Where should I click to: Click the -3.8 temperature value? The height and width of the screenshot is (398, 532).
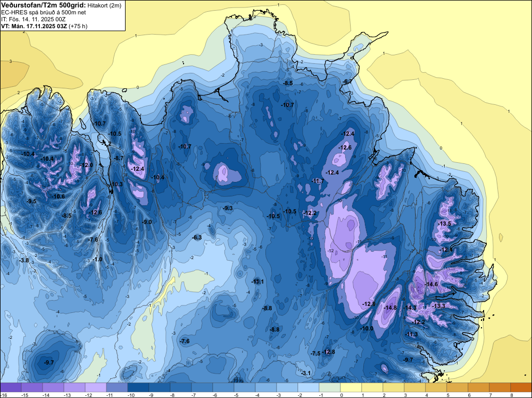[x=24, y=260]
